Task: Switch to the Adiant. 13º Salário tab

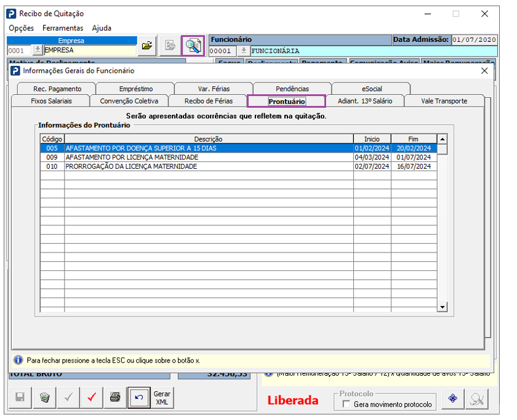Action: tap(365, 101)
